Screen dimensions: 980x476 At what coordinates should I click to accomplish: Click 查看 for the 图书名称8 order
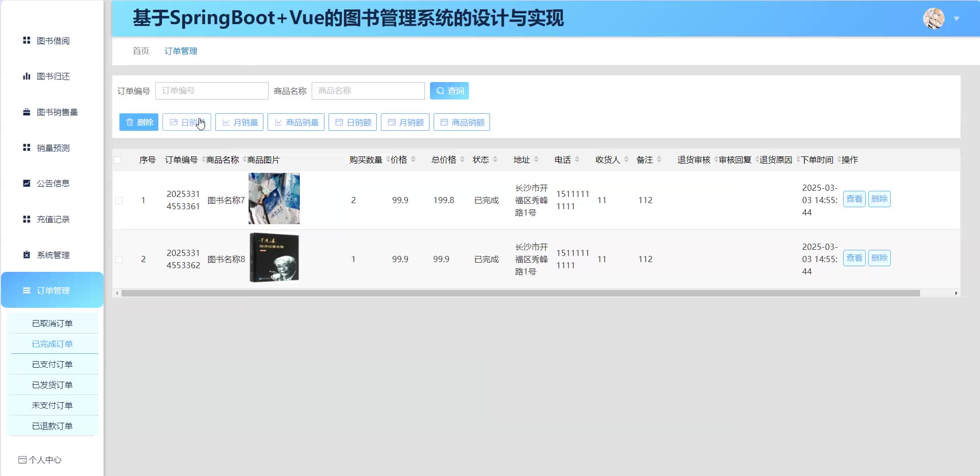pos(854,258)
